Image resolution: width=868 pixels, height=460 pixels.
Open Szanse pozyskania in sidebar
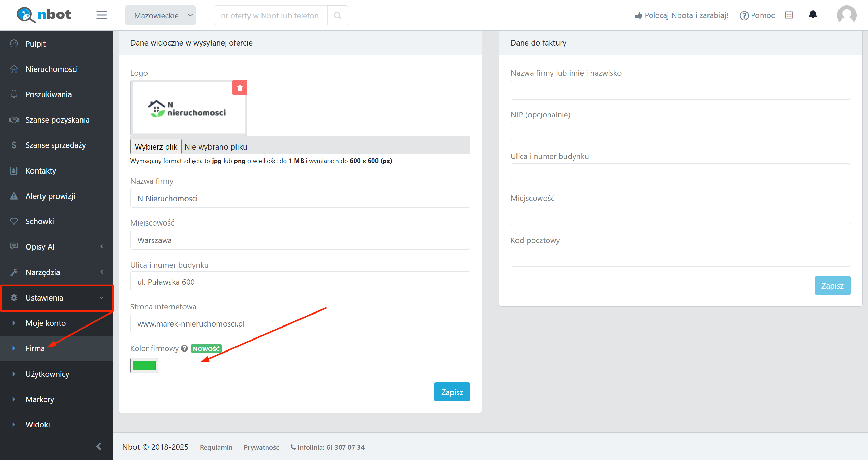tap(56, 120)
